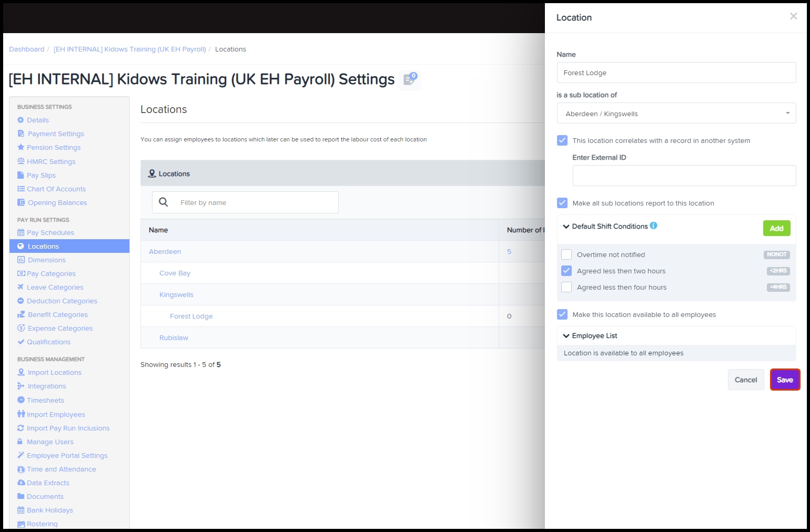Open the Forest Lodge location row
This screenshot has width=810, height=532.
tap(191, 316)
